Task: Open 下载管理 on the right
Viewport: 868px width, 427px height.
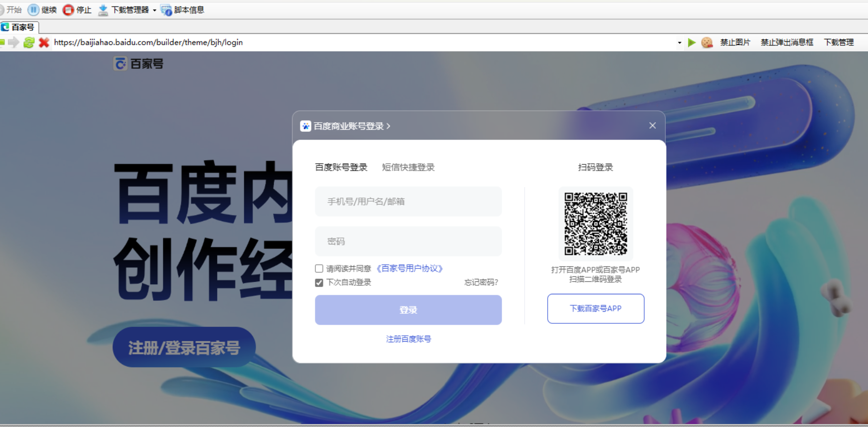Action: tap(839, 42)
